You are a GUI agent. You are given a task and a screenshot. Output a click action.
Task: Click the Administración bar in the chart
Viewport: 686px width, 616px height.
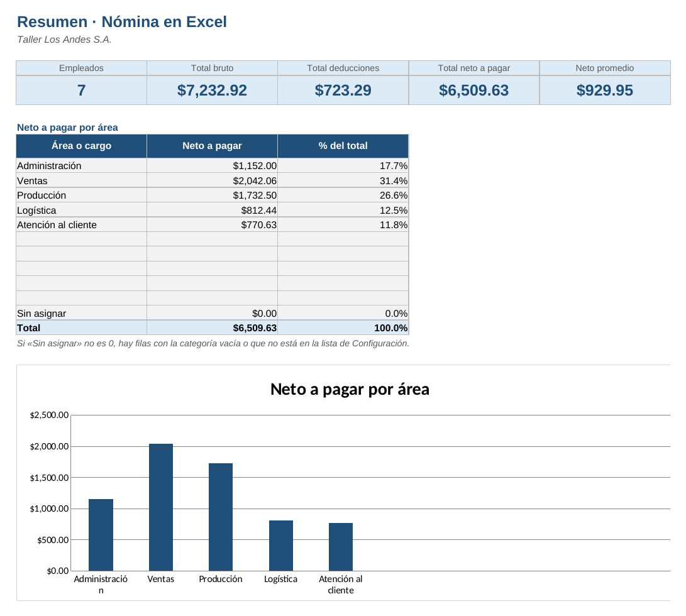pyautogui.click(x=101, y=535)
